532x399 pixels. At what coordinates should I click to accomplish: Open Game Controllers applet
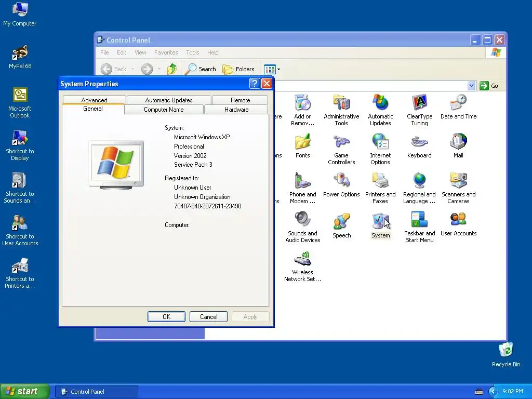[x=341, y=149]
